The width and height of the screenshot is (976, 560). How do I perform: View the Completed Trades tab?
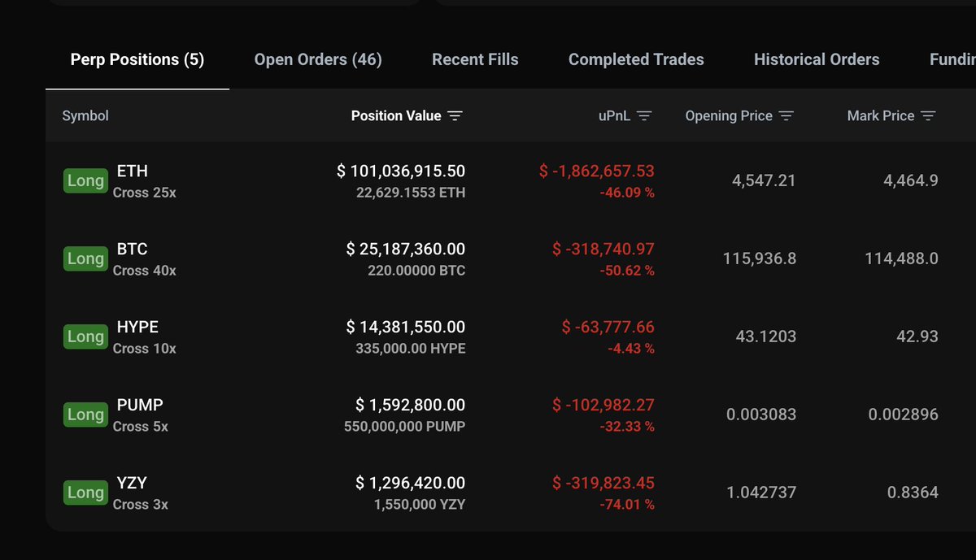coord(636,59)
